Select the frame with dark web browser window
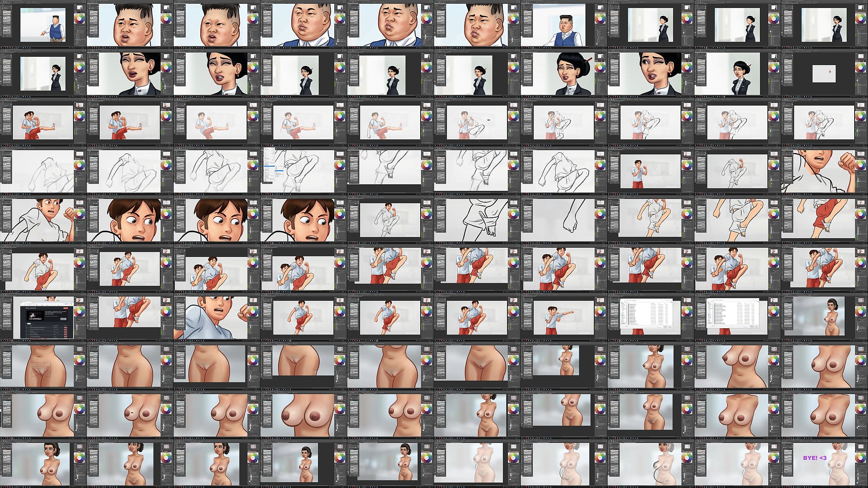 [43, 317]
